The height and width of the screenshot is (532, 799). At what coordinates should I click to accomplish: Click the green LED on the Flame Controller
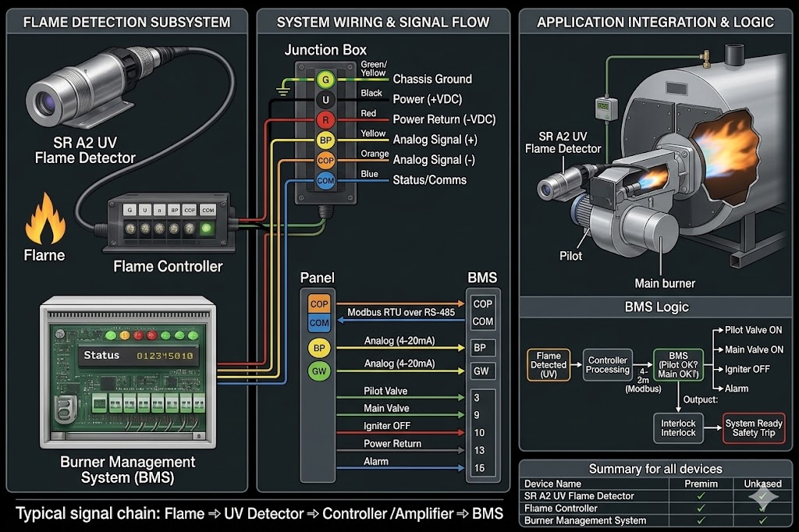coord(206,229)
